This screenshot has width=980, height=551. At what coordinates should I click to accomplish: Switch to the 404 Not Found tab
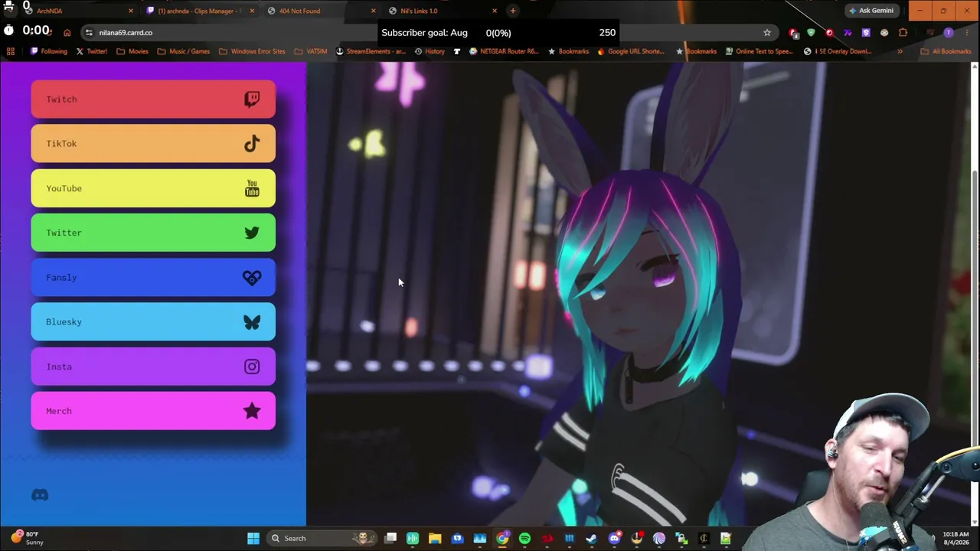click(322, 11)
